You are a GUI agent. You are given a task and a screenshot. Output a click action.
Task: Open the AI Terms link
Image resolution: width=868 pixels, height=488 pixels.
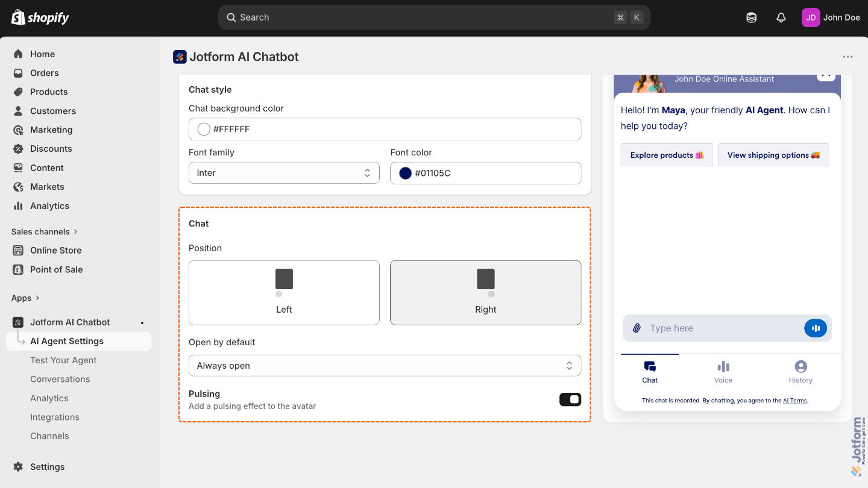click(x=795, y=400)
